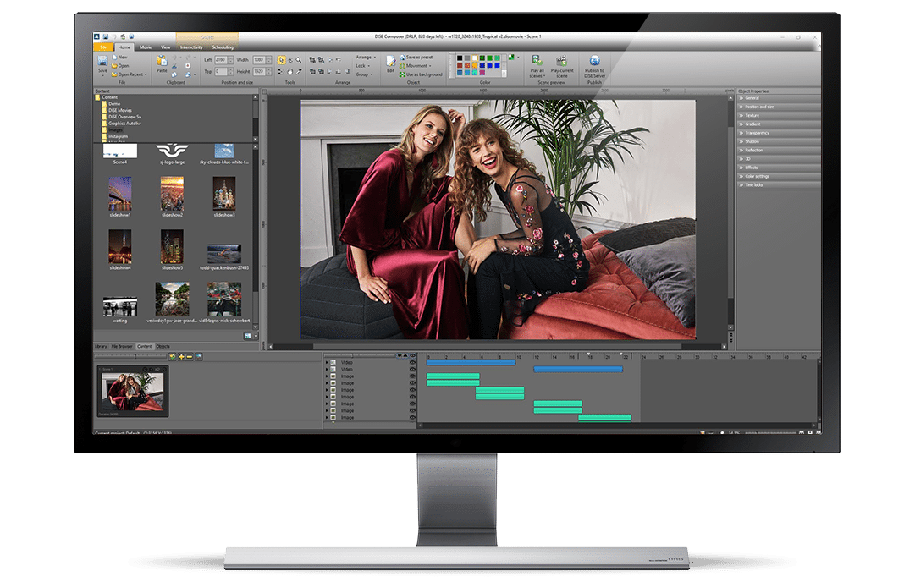
Task: Enable Use as background option
Action: [420, 74]
